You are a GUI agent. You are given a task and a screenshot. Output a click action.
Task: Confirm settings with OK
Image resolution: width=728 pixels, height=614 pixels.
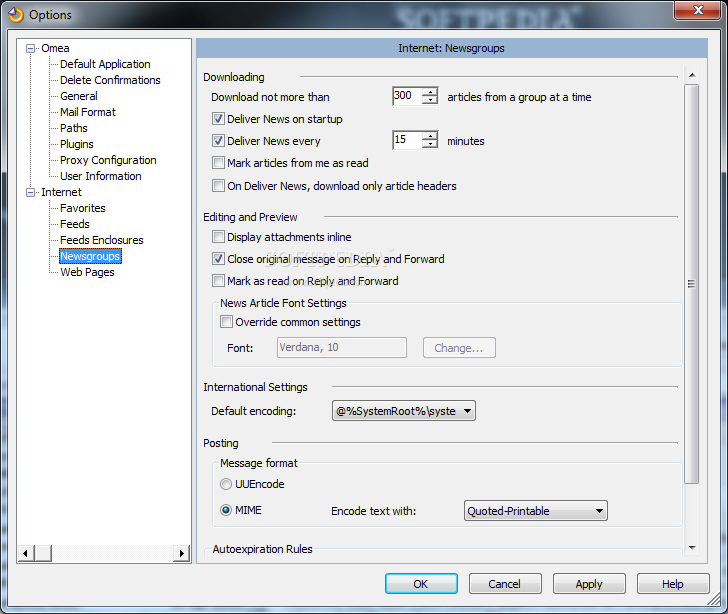[x=421, y=584]
